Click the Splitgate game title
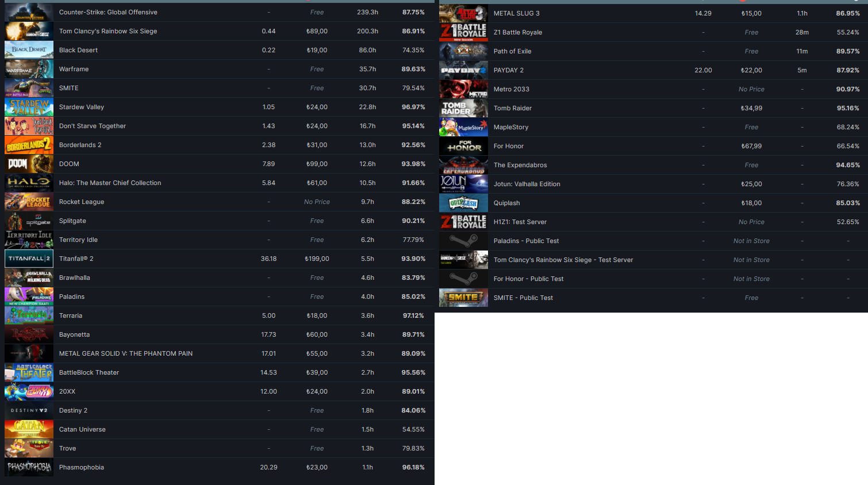Screen dimensions: 868x485 (72, 221)
